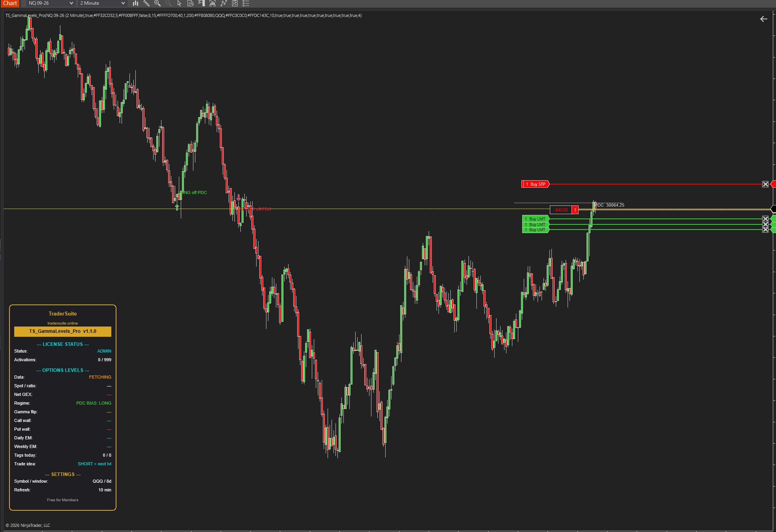Click the PDC BIAS: LONG regime value
Image resolution: width=776 pixels, height=532 pixels.
click(94, 403)
